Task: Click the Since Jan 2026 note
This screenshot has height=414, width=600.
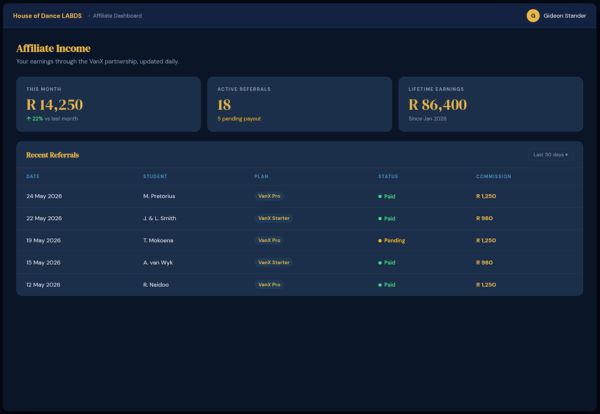Action: tap(427, 119)
